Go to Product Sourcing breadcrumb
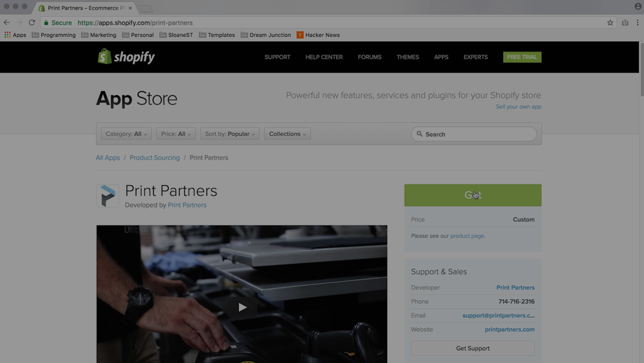The height and width of the screenshot is (363, 644). tap(155, 157)
